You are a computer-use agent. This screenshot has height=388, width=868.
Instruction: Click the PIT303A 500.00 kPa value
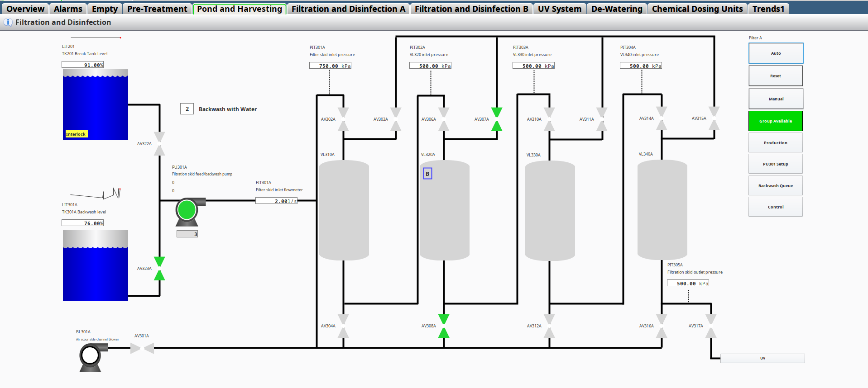534,66
